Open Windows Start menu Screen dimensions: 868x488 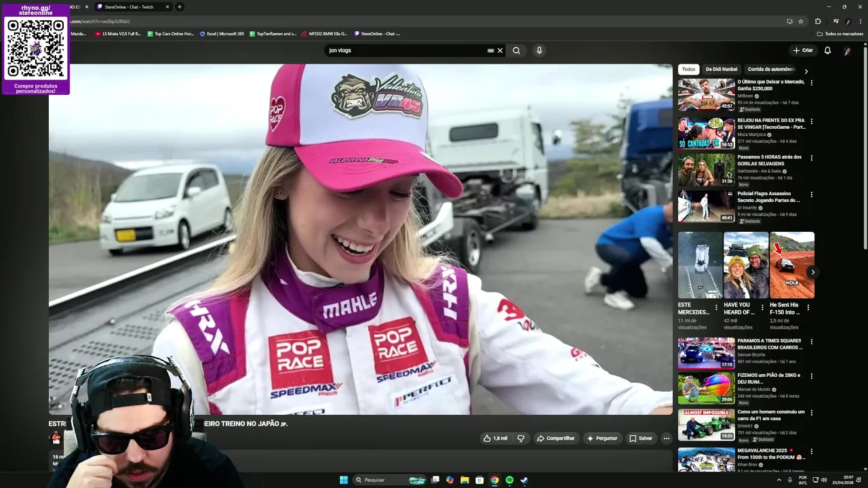(x=344, y=480)
